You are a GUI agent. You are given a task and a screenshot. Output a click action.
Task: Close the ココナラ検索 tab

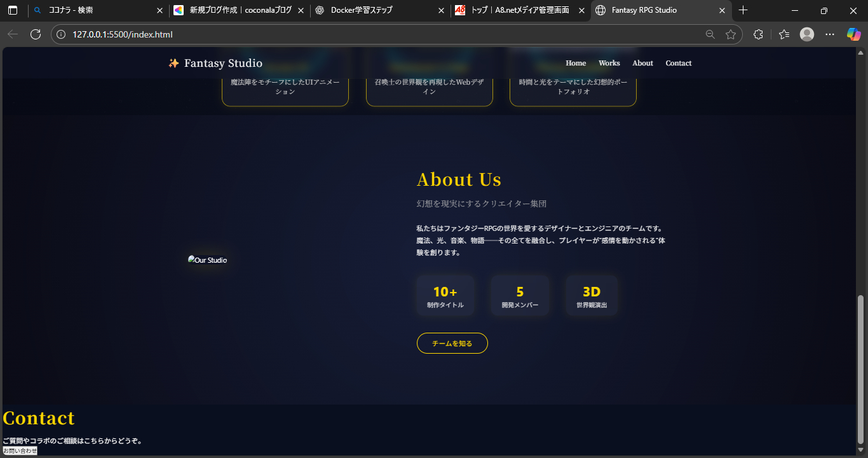point(159,10)
